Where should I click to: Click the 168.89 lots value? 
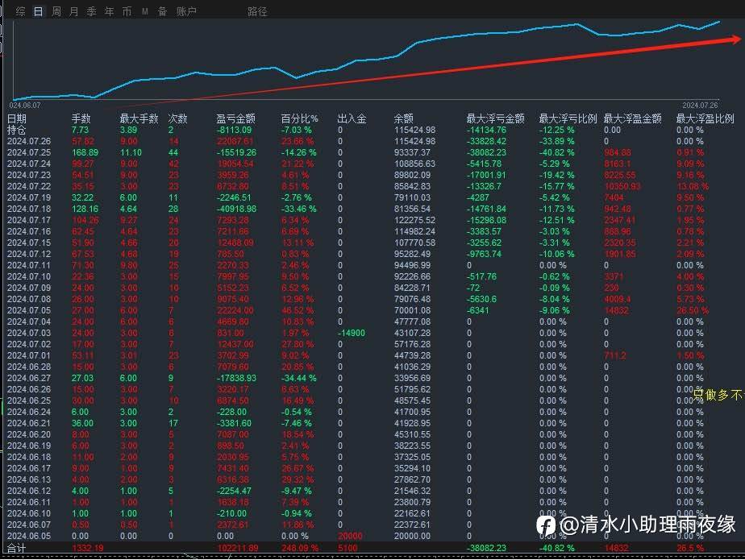pos(85,152)
